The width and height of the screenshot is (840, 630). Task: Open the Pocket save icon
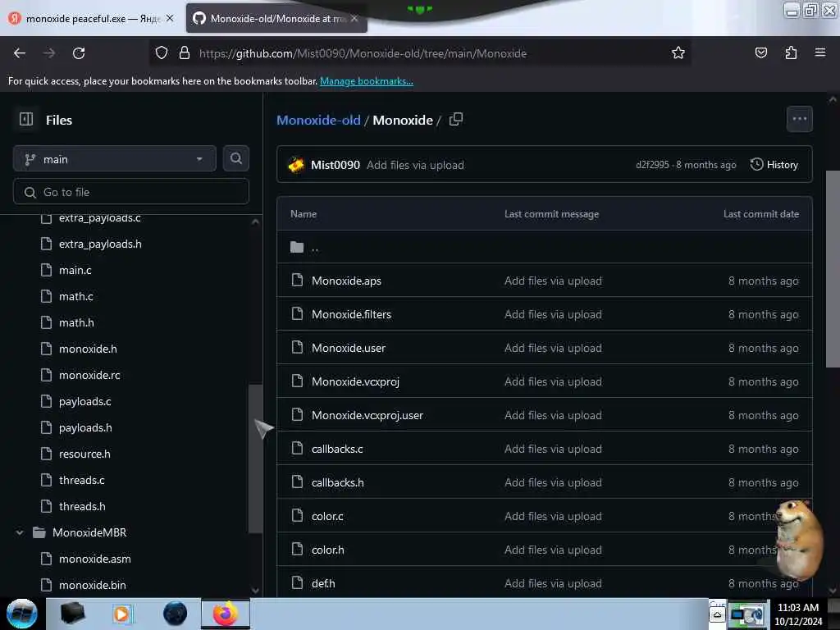[x=760, y=53]
